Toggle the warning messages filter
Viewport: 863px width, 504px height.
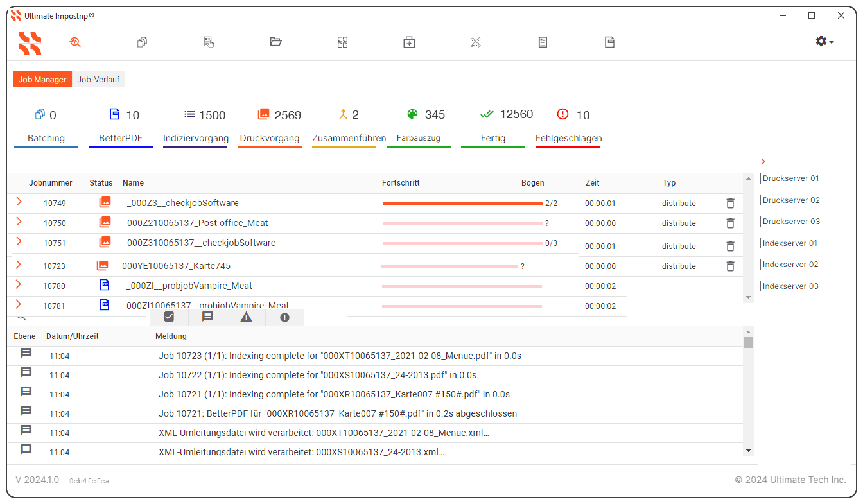click(x=246, y=317)
